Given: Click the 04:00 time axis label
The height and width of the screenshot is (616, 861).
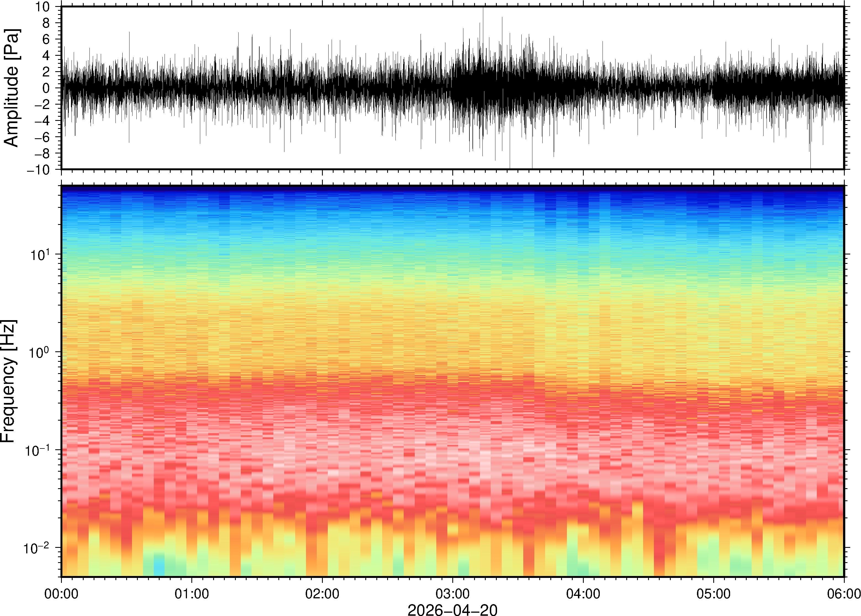Looking at the screenshot, I should (583, 594).
